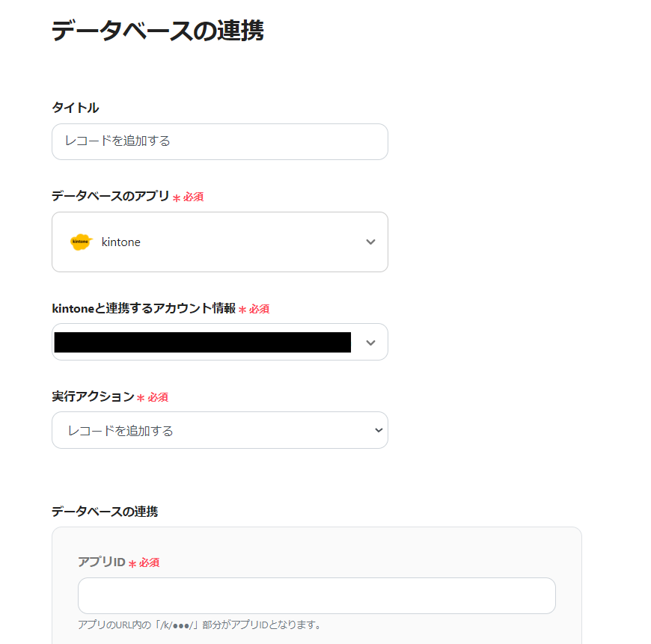Click the account dropdown chevron arrow
651x644 pixels.
pos(370,343)
